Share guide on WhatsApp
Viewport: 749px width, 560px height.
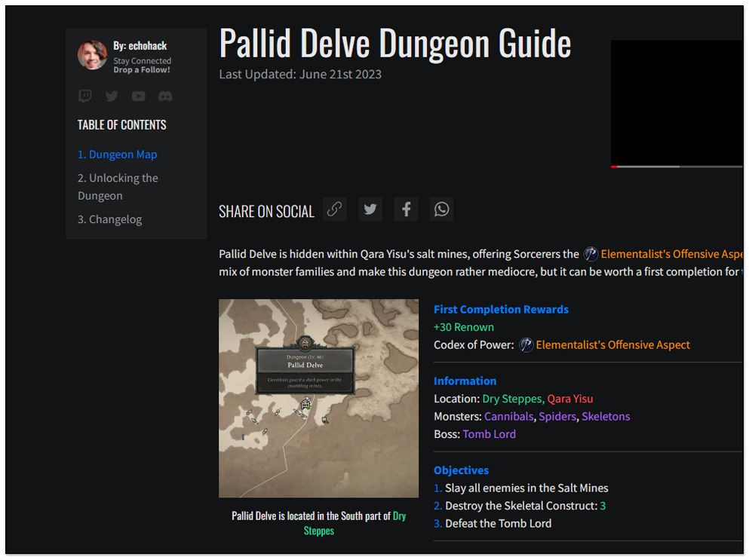coord(441,209)
